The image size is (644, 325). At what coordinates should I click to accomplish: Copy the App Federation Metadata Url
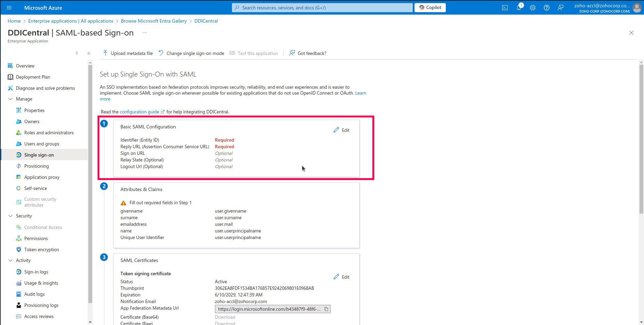pyautogui.click(x=326, y=309)
